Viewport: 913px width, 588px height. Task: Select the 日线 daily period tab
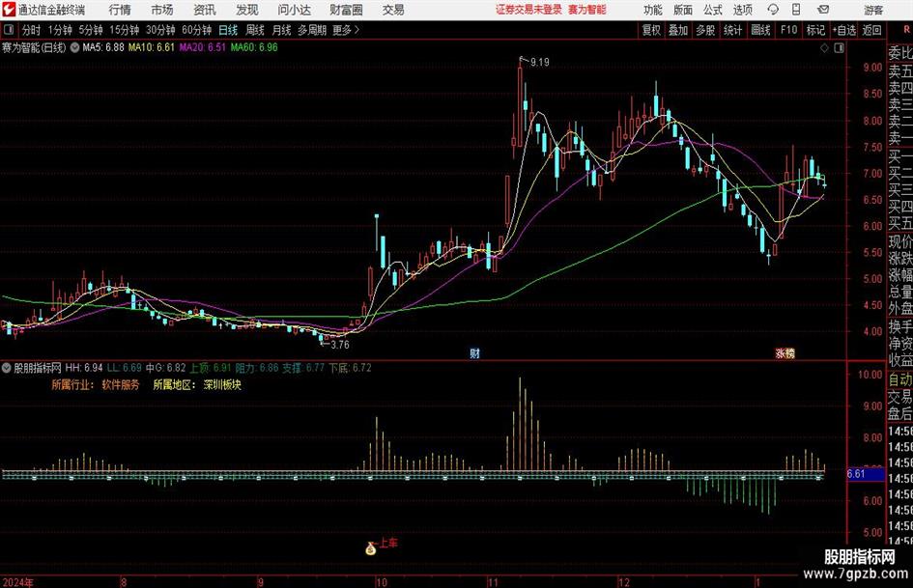coord(228,30)
